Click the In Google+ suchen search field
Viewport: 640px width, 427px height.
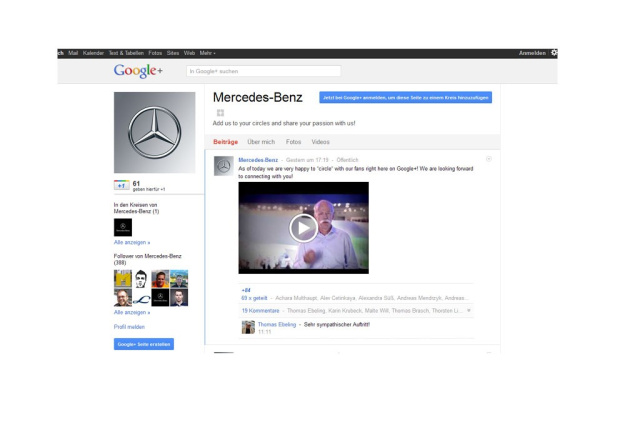click(263, 71)
